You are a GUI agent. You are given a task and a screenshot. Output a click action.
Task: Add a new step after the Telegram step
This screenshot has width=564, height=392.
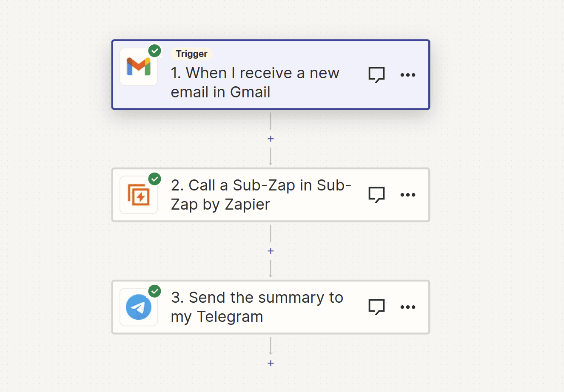[x=271, y=363]
